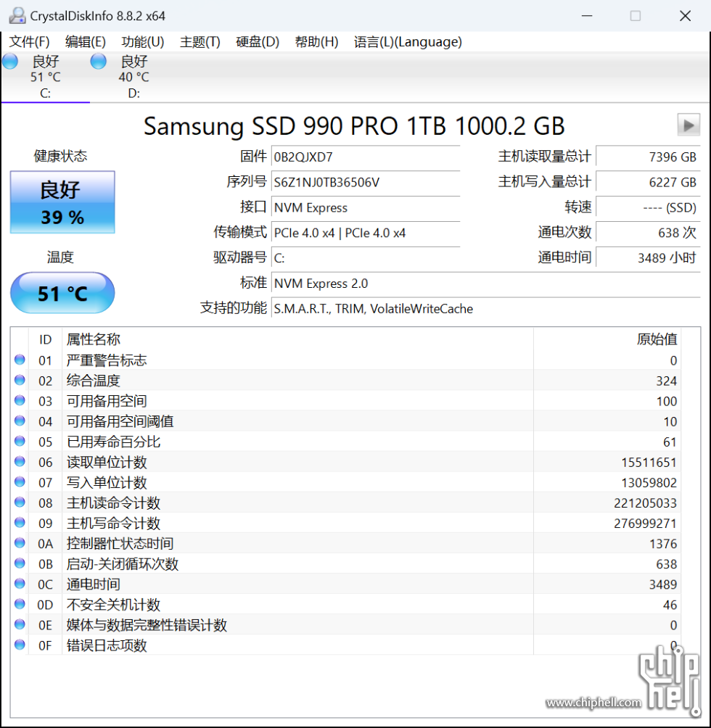Select the 综合温度 attribute row
Screen dimensions: 711x728
pos(345,381)
